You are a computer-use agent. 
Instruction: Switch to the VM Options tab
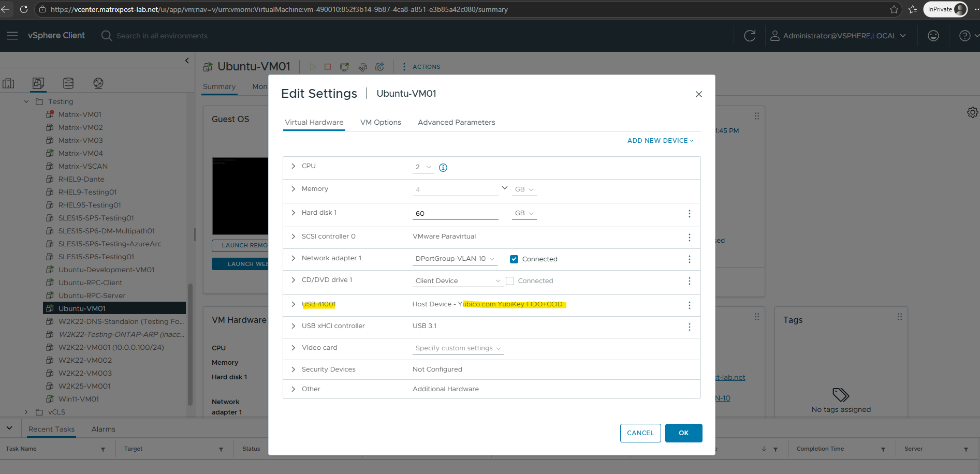[x=381, y=123]
